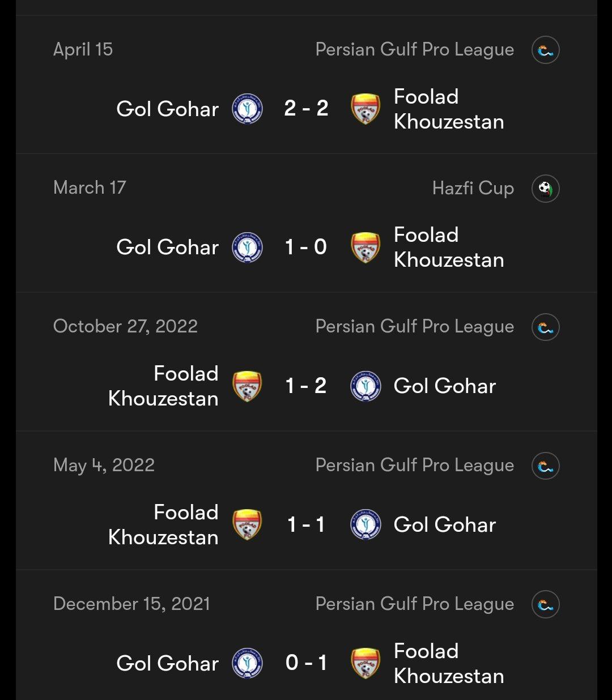This screenshot has width=612, height=700.
Task: Select Foolad Khouzestan crest in March 17 match
Action: (x=365, y=247)
